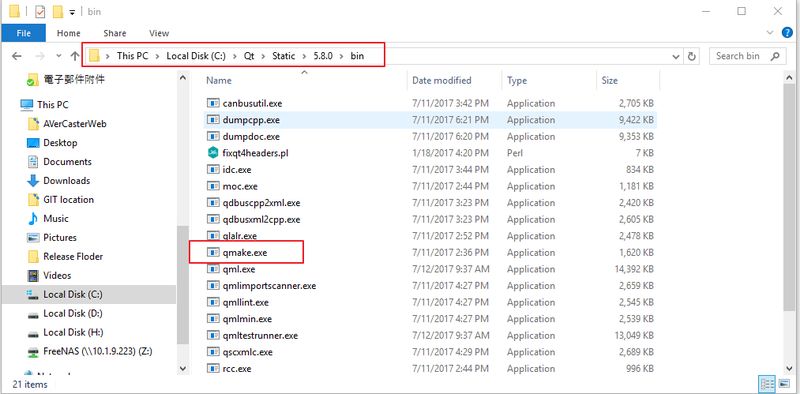Click the qmlmin.exe file icon

pos(213,319)
